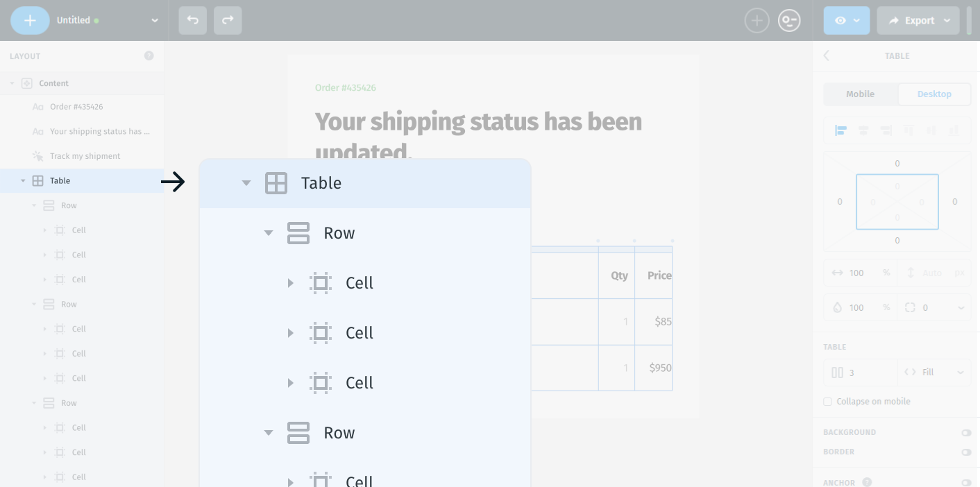Click the Layout help question mark icon
980x487 pixels.
[x=149, y=55]
